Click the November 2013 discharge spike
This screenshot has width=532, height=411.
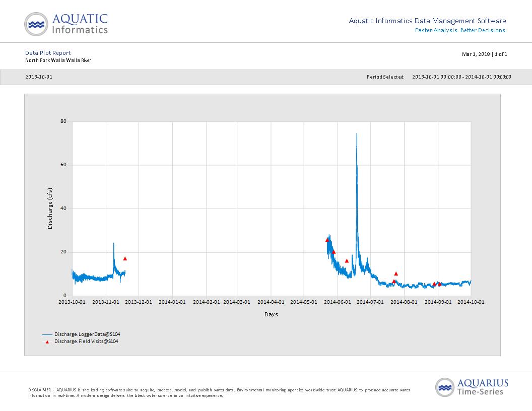tap(114, 243)
